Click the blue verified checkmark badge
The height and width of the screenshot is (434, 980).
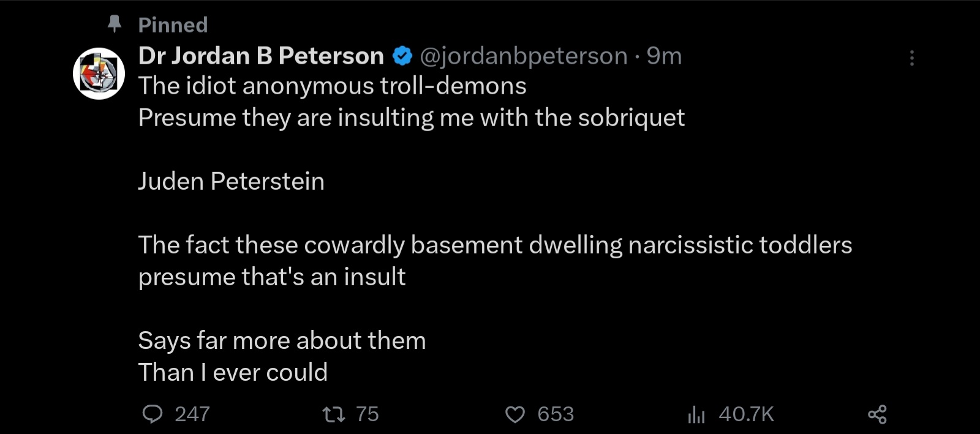click(402, 56)
